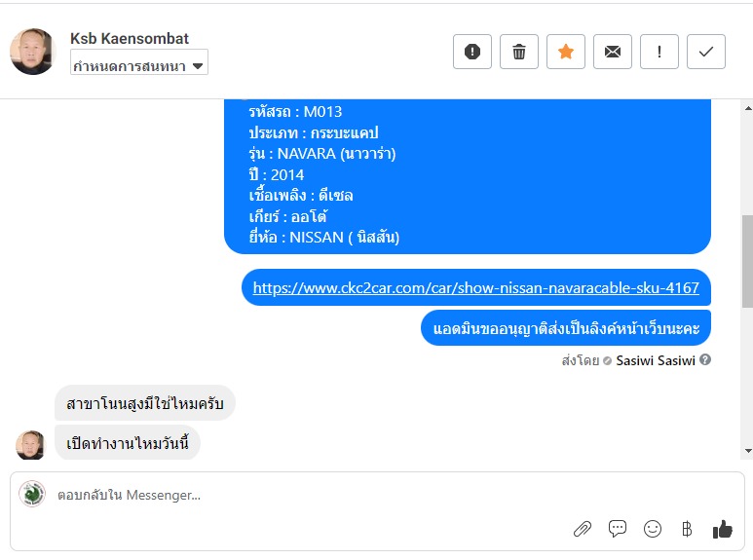Mark conversation unread with envelope icon
753x560 pixels.
[613, 52]
